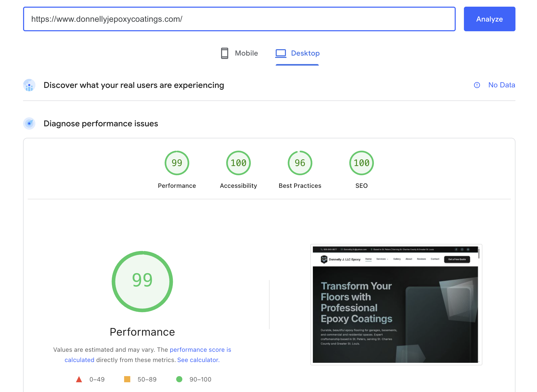Click the Instagram icon in the site preview
Image resolution: width=537 pixels, height=392 pixels.
tap(462, 249)
